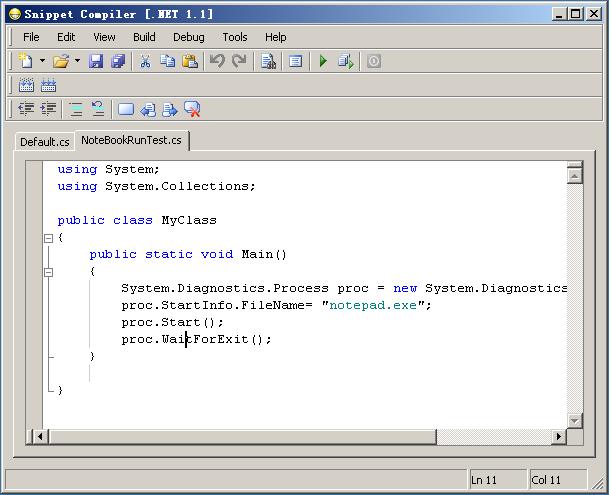Decrease indent of selected lines
Screen dimensions: 611x495
[x=26, y=109]
